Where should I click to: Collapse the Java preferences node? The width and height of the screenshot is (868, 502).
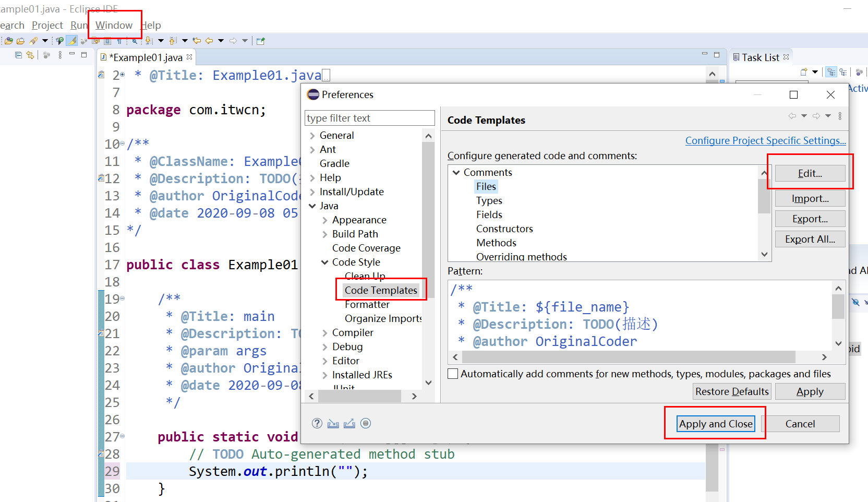(312, 206)
